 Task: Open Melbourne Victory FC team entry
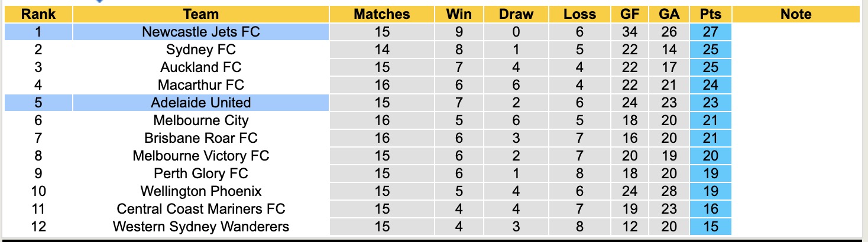200,156
